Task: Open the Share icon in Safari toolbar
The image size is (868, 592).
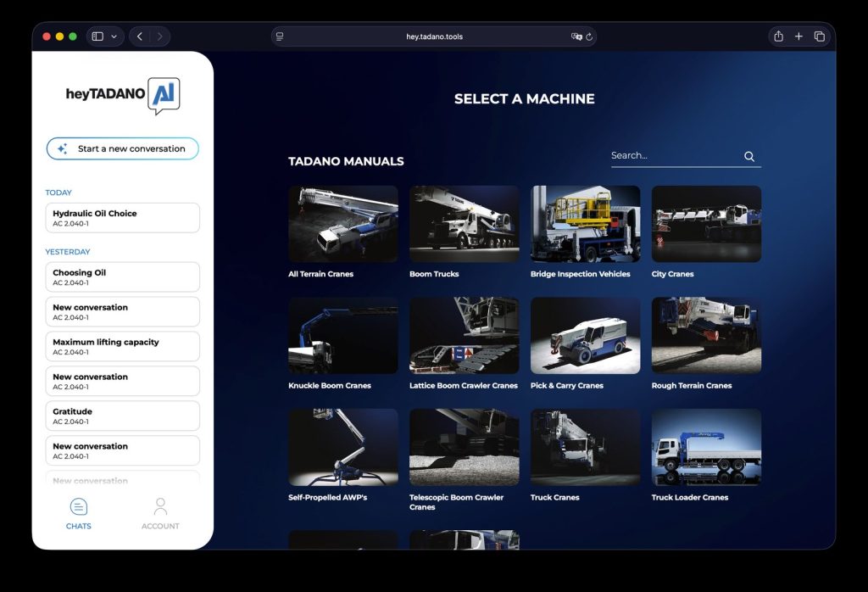Action: (778, 36)
